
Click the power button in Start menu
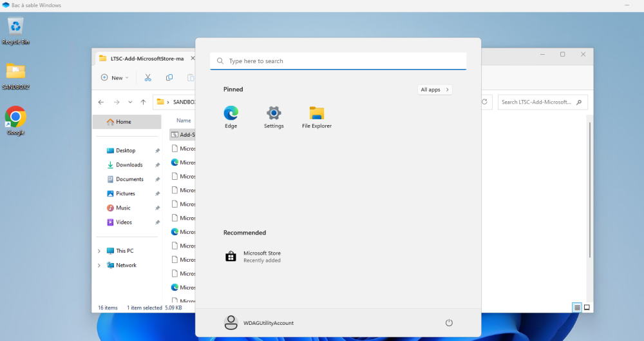click(x=449, y=322)
